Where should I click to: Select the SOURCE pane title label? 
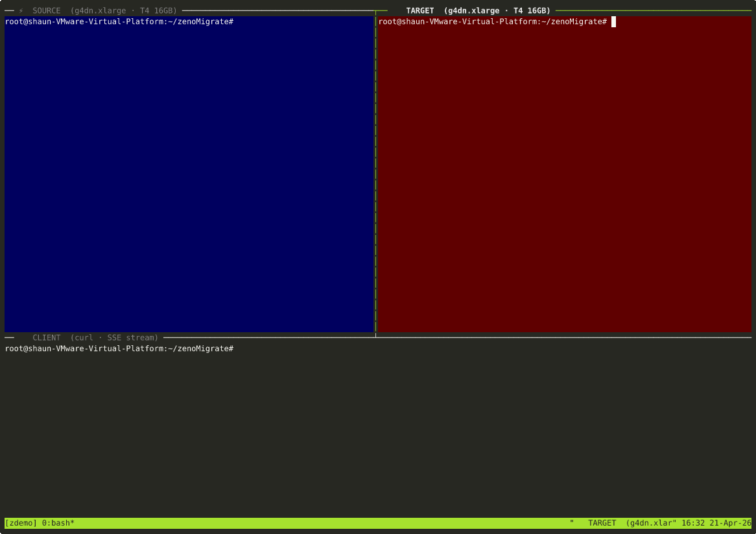46,10
